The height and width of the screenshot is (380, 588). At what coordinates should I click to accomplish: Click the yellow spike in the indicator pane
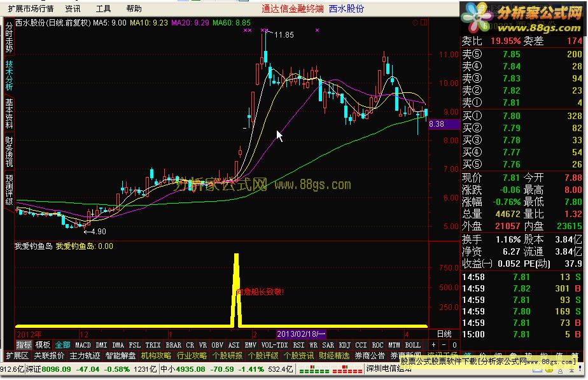236,289
